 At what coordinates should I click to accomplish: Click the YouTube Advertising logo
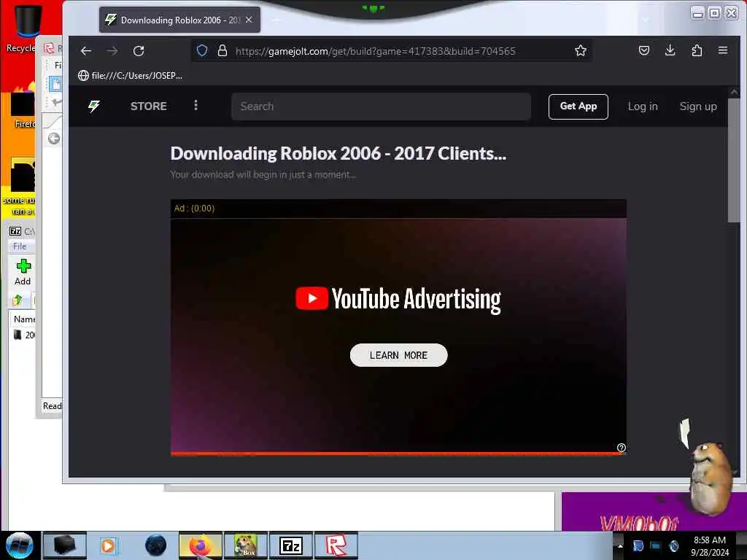click(x=398, y=299)
